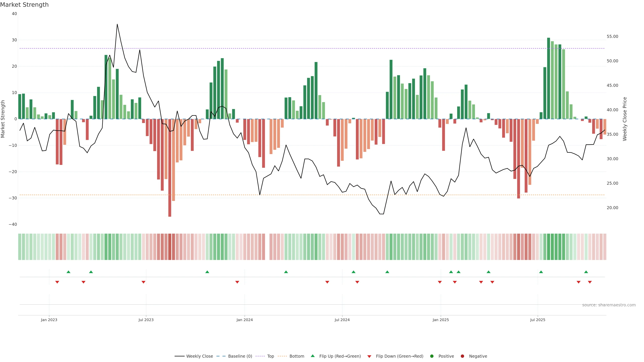Click the Flip Down red triangle legend icon
The image size is (644, 362).
pyautogui.click(x=369, y=356)
